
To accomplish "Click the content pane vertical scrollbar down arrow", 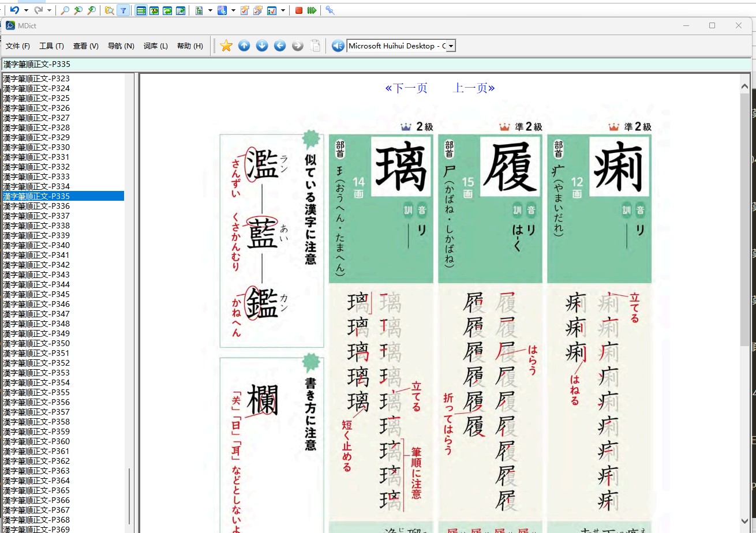I will 745,521.
